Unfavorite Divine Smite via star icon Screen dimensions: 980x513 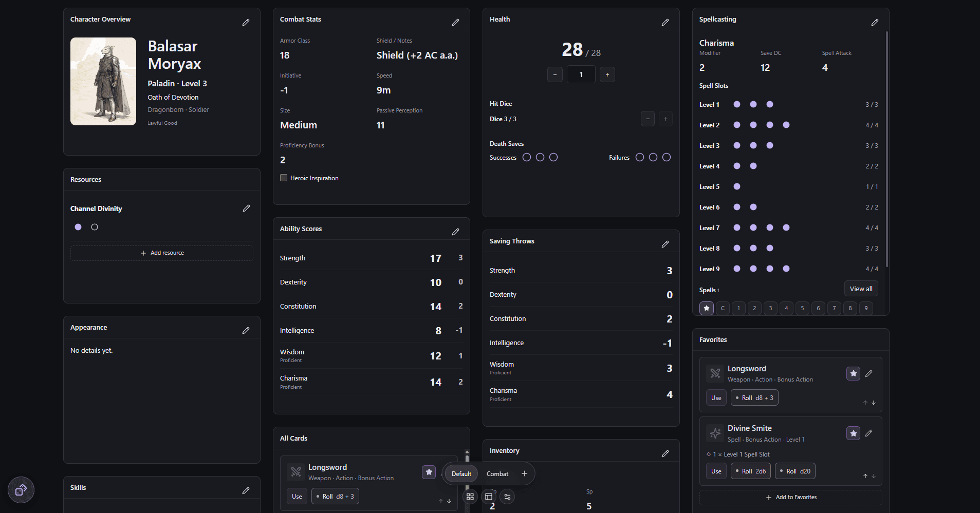click(853, 433)
